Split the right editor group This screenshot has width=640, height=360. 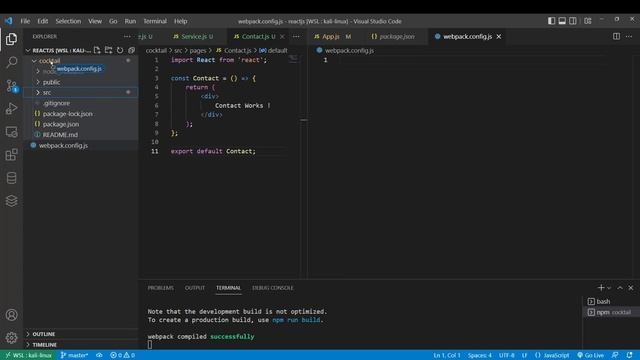tap(616, 36)
